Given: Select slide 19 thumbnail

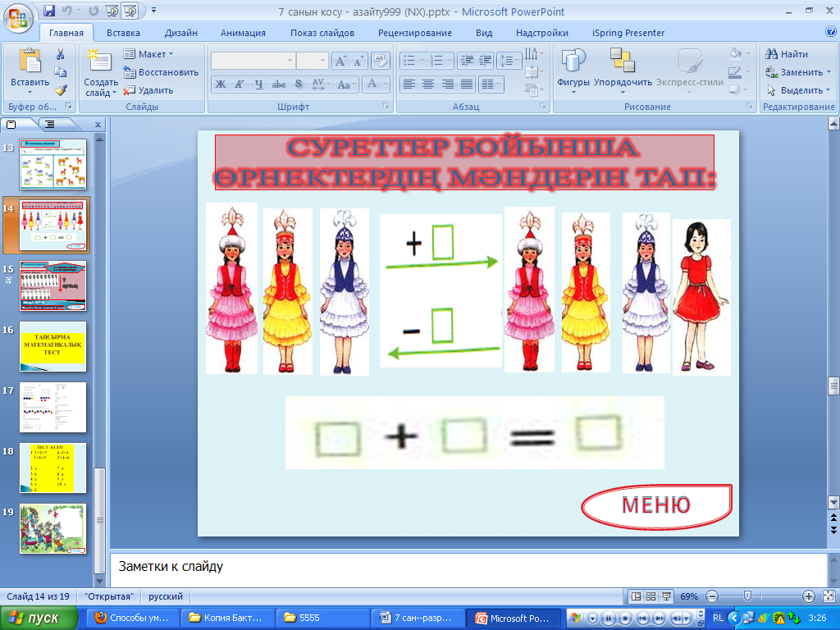Looking at the screenshot, I should (x=53, y=529).
